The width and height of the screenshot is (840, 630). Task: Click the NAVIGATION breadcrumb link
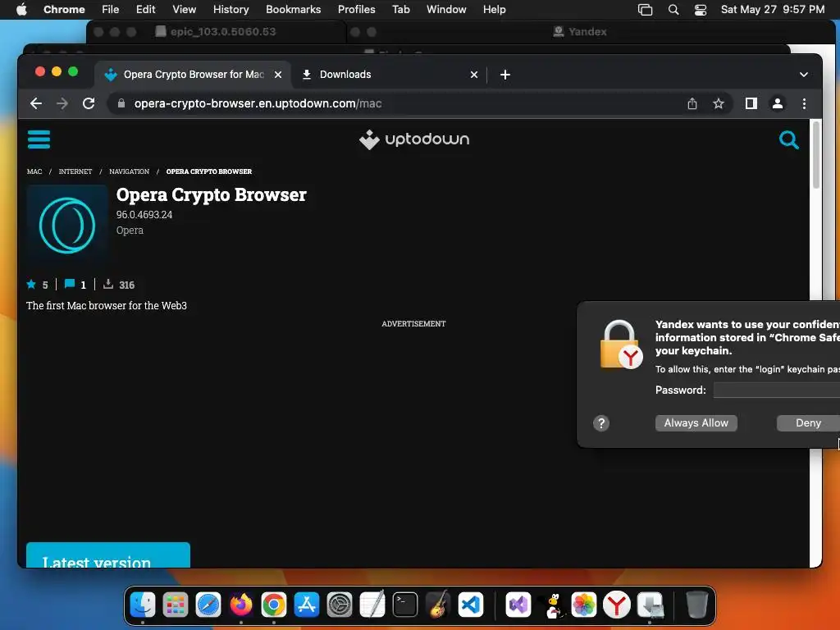pyautogui.click(x=129, y=171)
